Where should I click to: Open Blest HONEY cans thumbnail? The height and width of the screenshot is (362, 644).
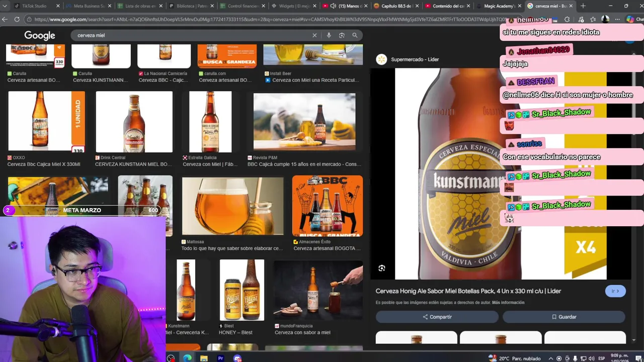click(242, 290)
